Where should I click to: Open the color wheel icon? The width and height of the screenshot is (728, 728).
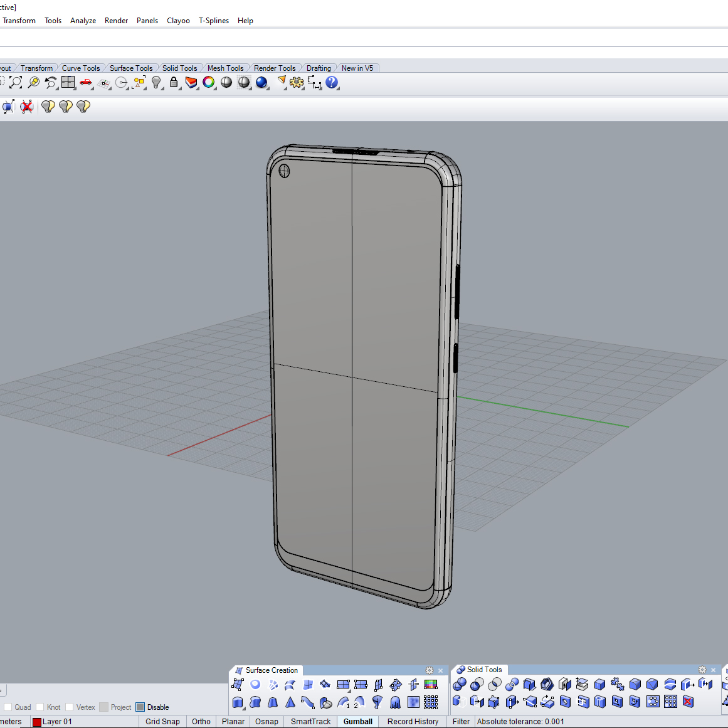click(x=209, y=82)
